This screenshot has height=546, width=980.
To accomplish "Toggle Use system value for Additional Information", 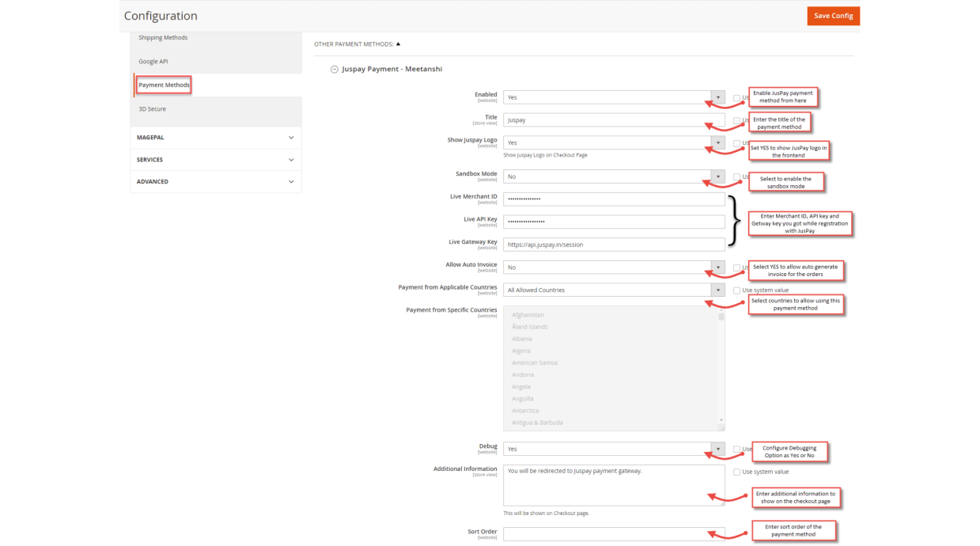I will [x=736, y=472].
